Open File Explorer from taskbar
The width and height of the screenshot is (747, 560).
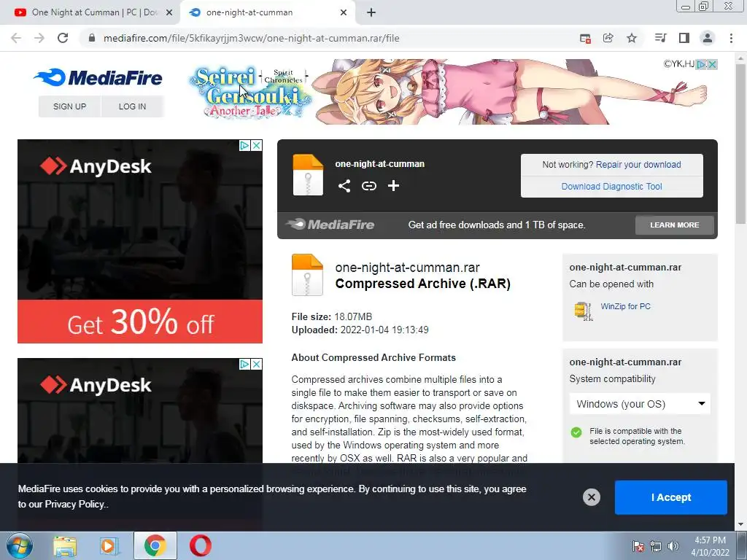[65, 546]
